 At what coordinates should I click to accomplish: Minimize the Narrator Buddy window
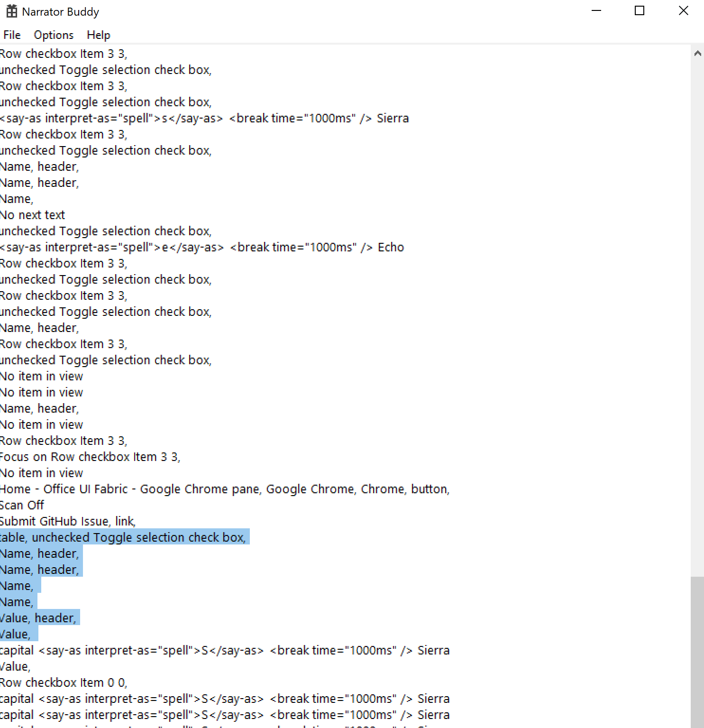point(596,10)
